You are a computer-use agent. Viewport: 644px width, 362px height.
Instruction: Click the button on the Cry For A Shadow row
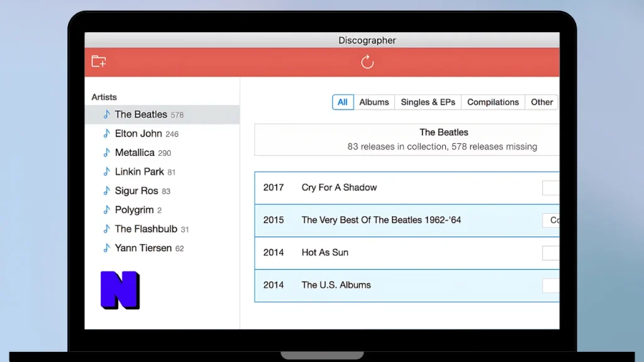(551, 188)
